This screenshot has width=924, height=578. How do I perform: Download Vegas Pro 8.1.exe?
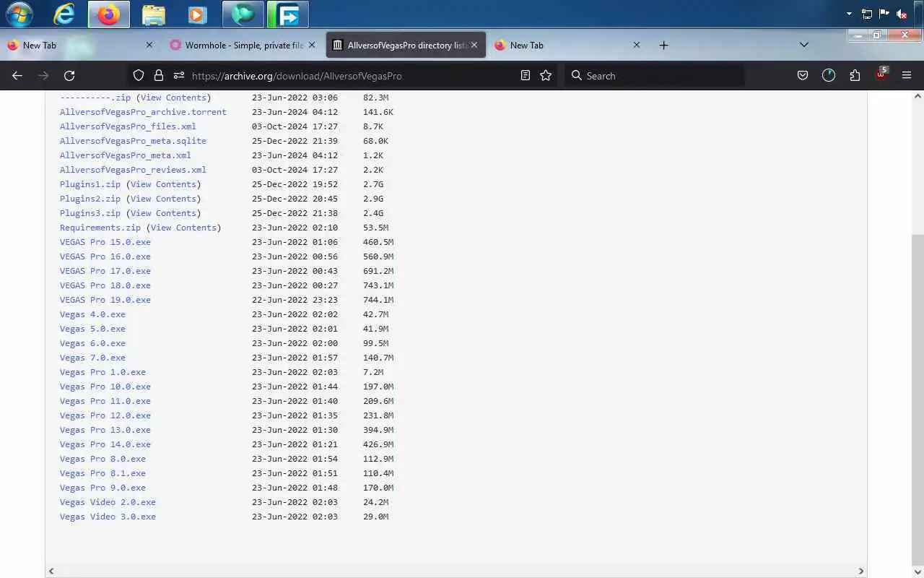click(x=103, y=473)
